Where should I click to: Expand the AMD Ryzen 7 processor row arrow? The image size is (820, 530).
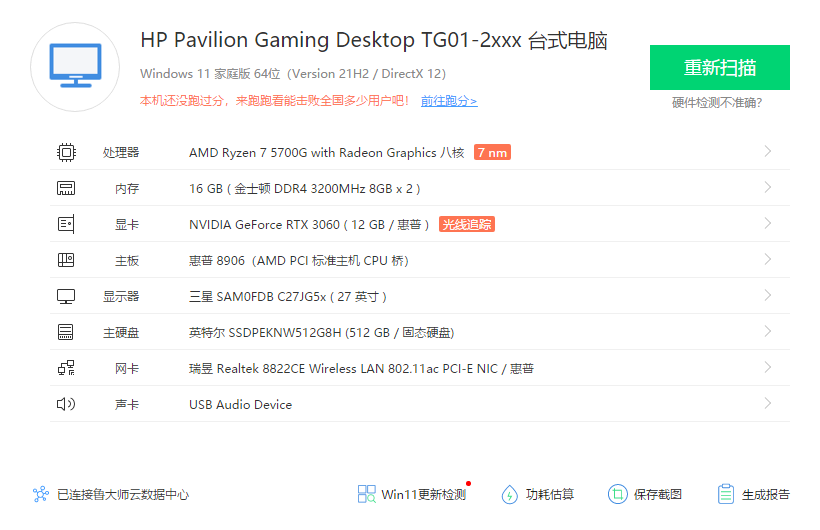[x=767, y=152]
